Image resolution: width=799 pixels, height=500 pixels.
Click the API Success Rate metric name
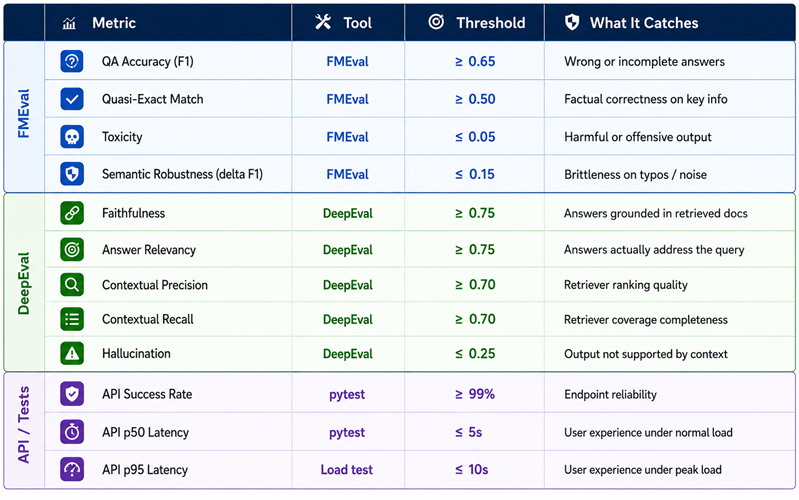pyautogui.click(x=147, y=394)
